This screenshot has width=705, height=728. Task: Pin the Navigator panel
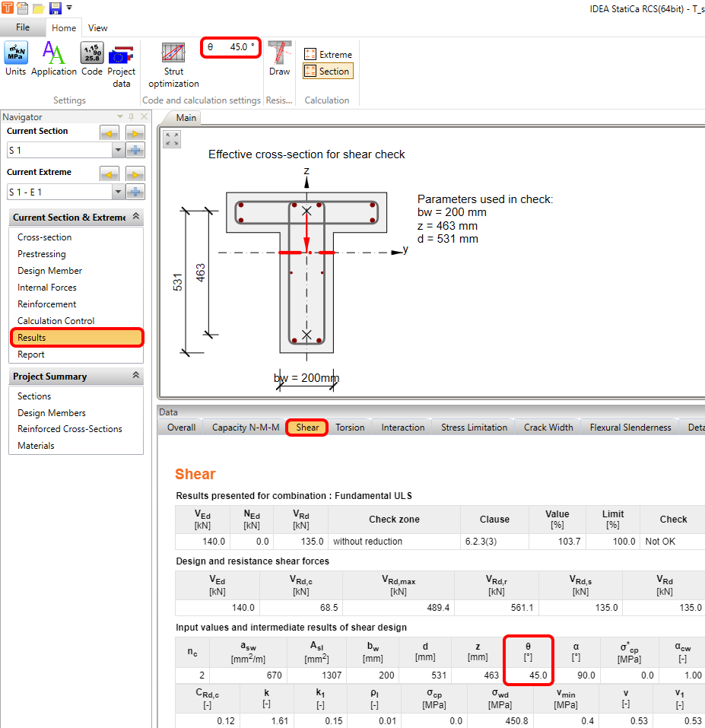click(x=129, y=116)
